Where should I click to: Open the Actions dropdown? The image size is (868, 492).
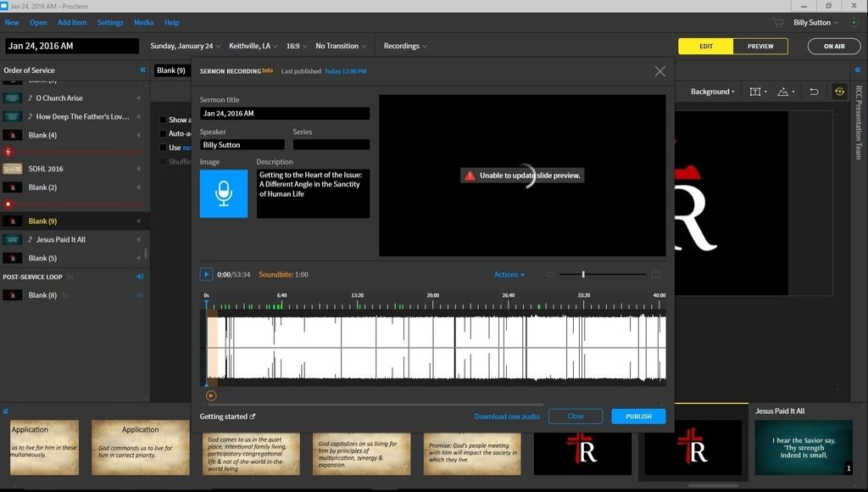(x=509, y=274)
